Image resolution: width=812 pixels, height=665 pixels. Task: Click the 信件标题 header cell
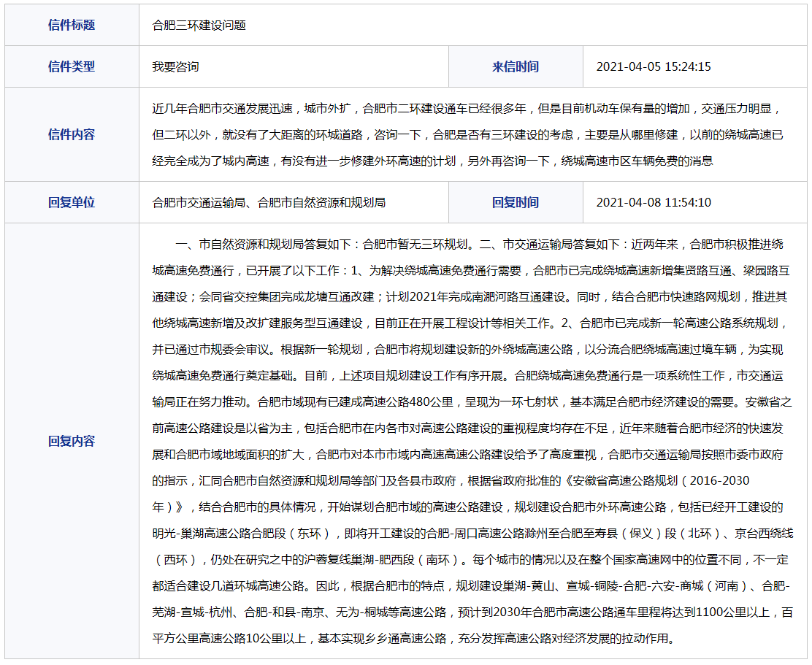72,25
